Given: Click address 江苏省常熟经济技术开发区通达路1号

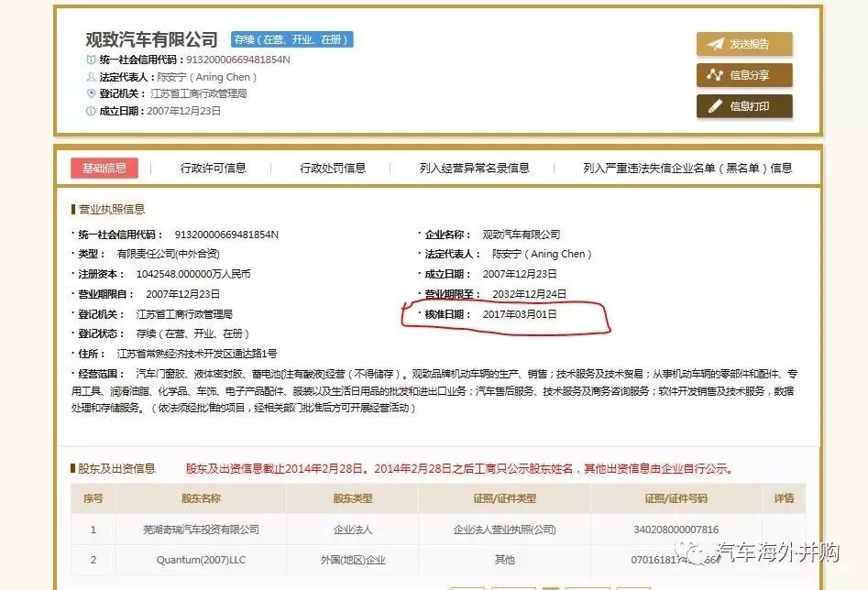Looking at the screenshot, I should [197, 354].
